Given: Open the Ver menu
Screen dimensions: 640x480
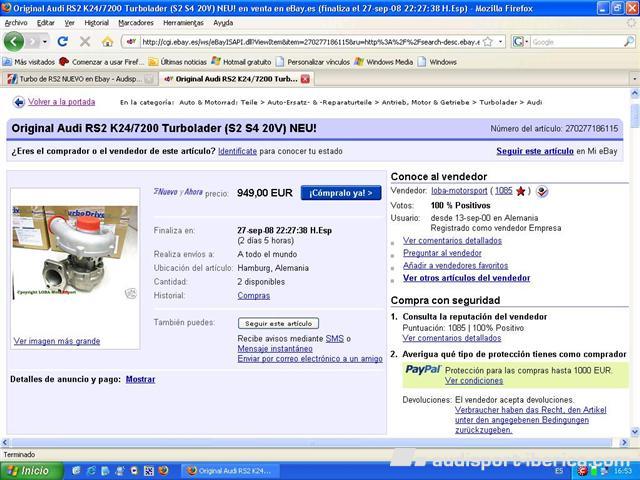Looking at the screenshot, I should (x=69, y=23).
